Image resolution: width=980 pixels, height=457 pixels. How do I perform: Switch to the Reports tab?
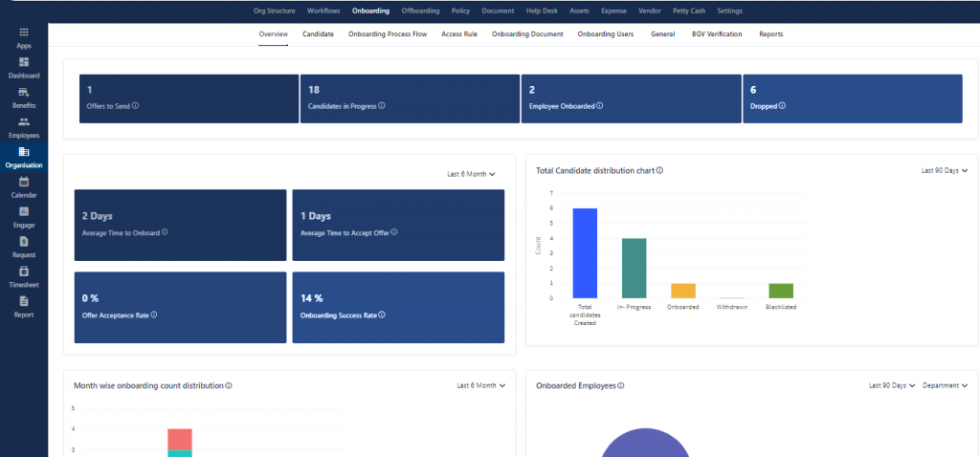pyautogui.click(x=770, y=34)
